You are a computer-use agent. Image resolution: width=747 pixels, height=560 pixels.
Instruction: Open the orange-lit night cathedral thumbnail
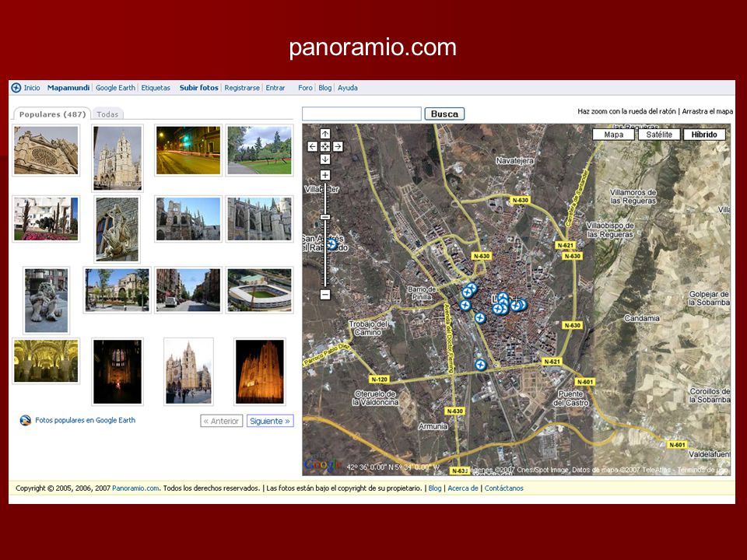click(260, 372)
